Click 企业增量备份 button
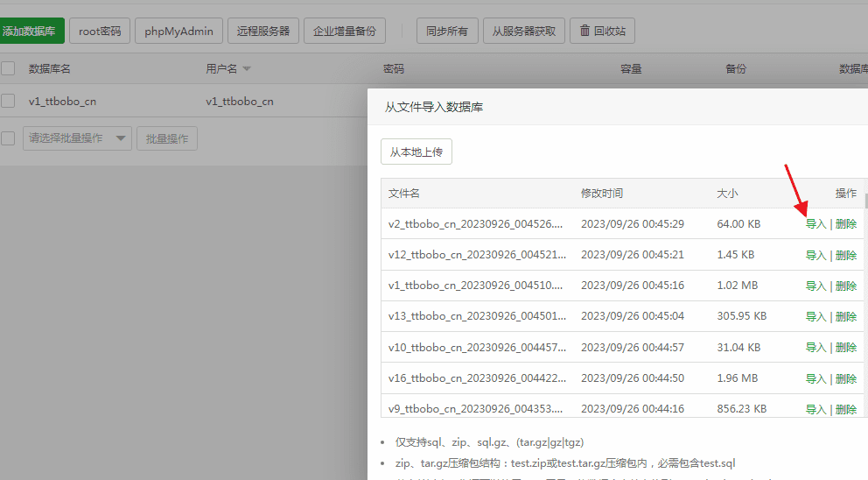This screenshot has width=868, height=480. pos(345,31)
